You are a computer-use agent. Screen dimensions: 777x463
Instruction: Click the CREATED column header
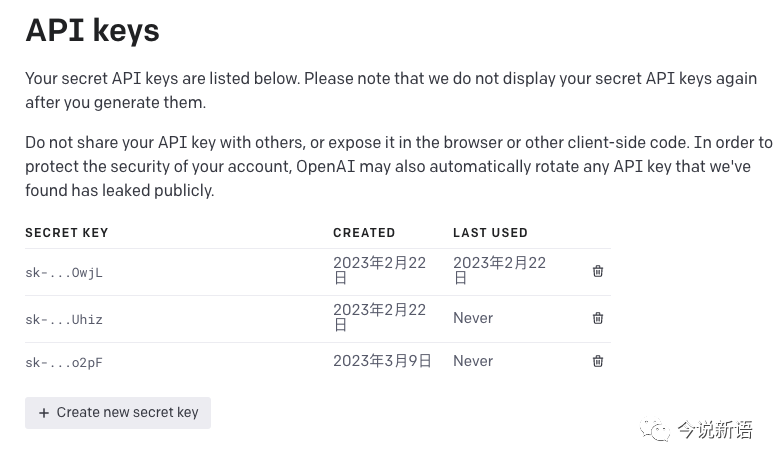(x=364, y=232)
